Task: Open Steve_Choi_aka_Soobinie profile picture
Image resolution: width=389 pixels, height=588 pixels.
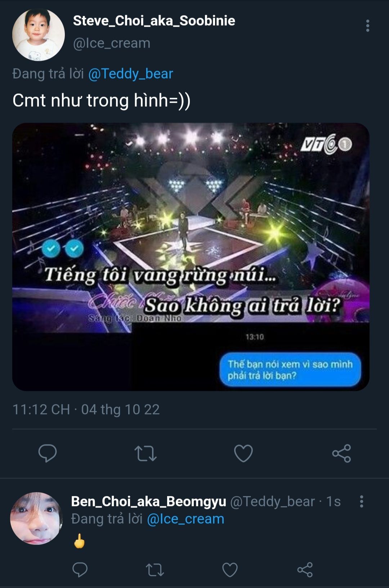Action: click(39, 35)
